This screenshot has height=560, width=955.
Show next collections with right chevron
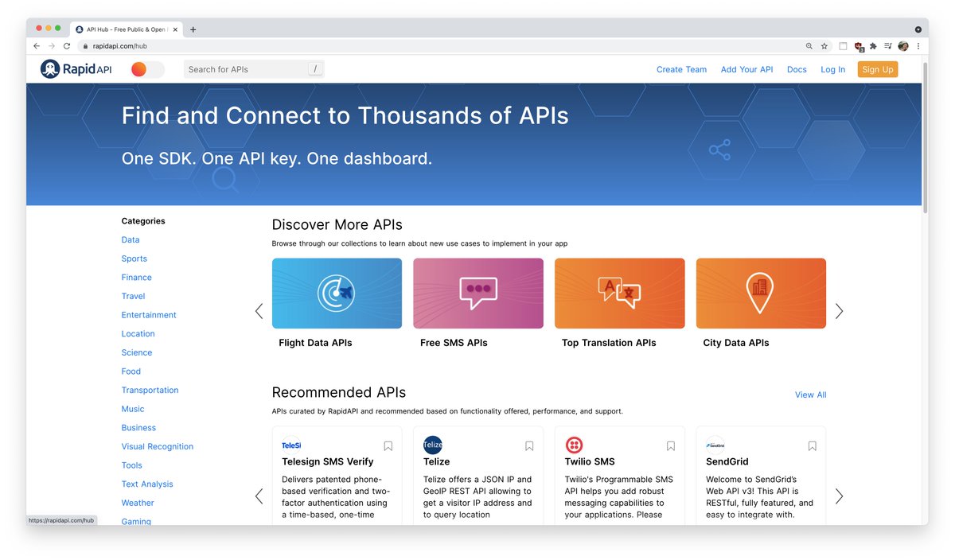click(839, 311)
